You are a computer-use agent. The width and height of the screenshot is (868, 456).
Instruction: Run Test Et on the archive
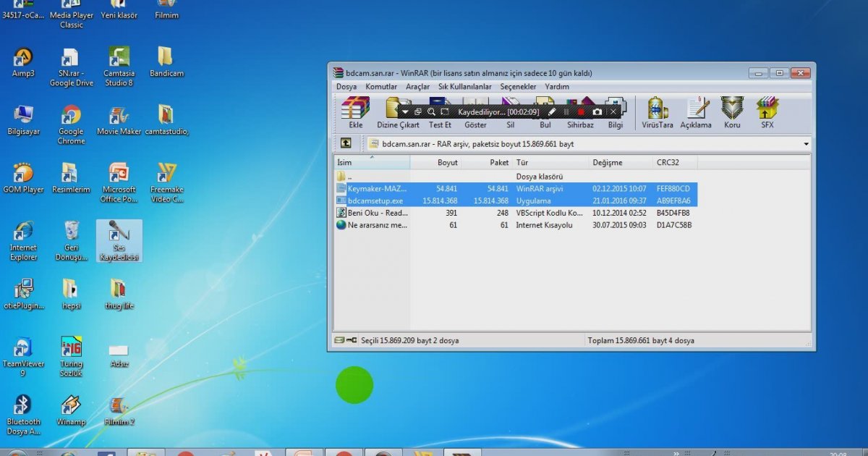point(440,113)
